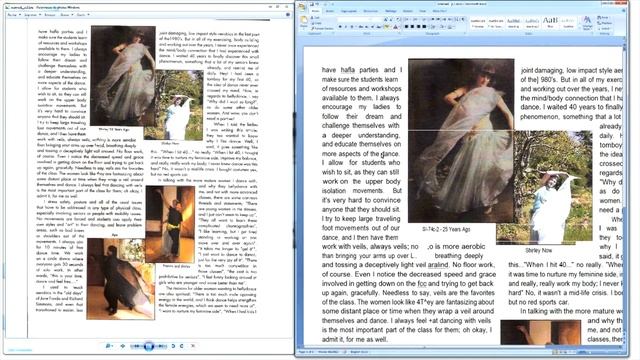Toggle Subscript formatting
Screen dimensions: 640x360
tap(366, 27)
